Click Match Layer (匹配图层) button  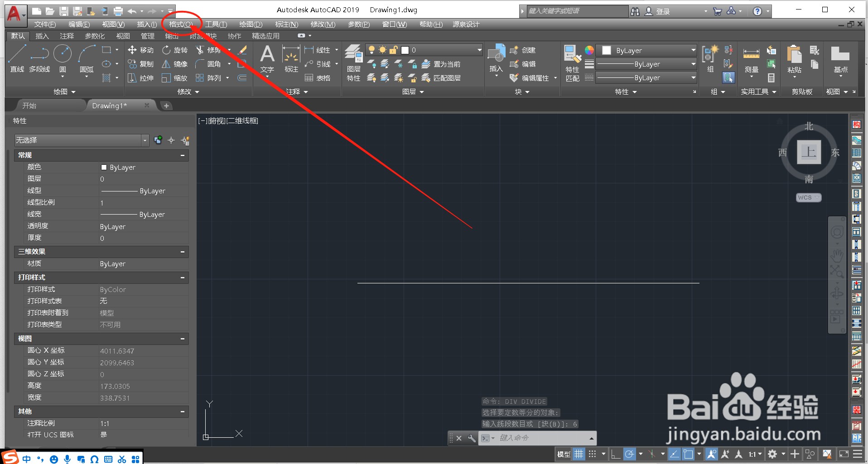click(x=441, y=78)
